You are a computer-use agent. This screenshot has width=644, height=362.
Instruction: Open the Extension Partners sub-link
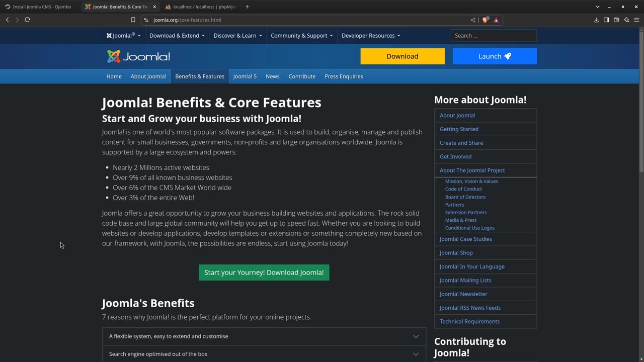point(466,213)
